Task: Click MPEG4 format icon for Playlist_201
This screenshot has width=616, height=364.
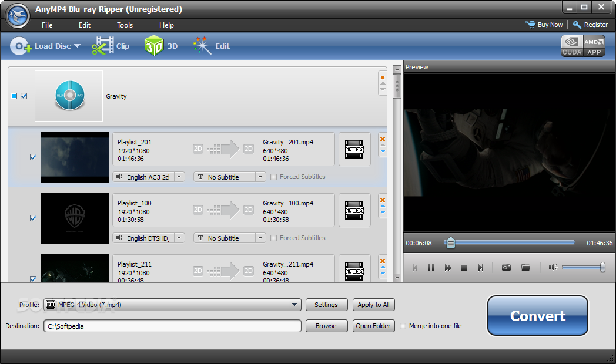Action: pyautogui.click(x=354, y=149)
